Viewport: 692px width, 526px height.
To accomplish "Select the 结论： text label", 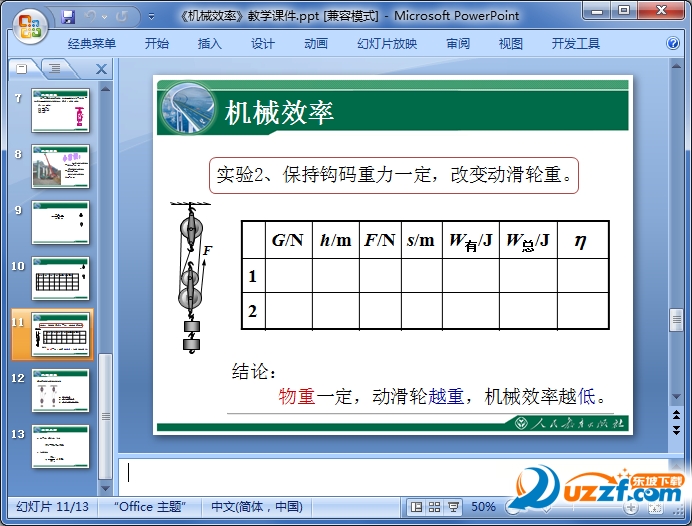I will tap(254, 372).
